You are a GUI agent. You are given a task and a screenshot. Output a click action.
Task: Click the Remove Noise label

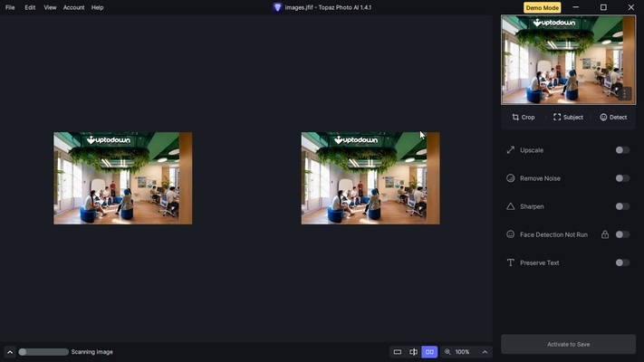(540, 178)
